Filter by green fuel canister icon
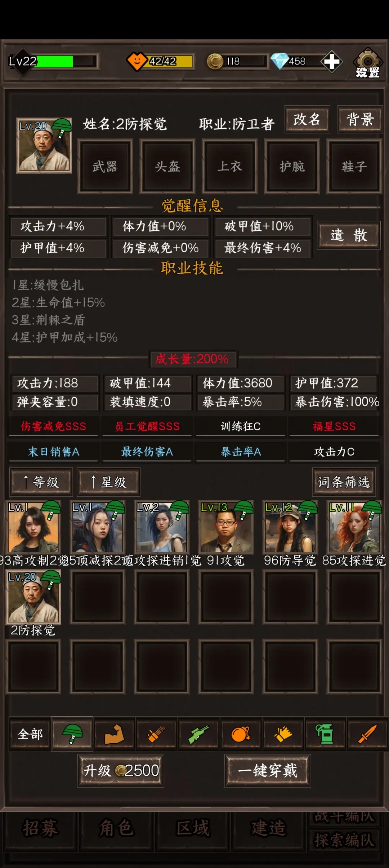This screenshot has width=389, height=868. click(325, 734)
